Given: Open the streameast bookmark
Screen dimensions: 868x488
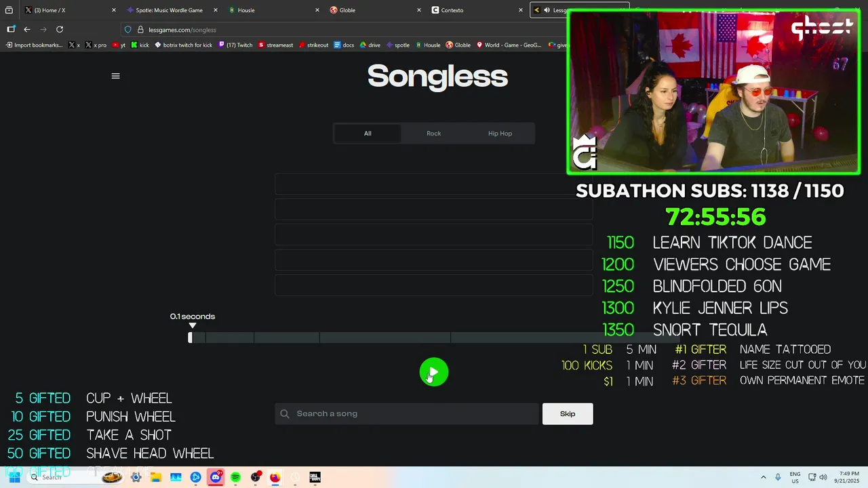Looking at the screenshot, I should coord(276,45).
